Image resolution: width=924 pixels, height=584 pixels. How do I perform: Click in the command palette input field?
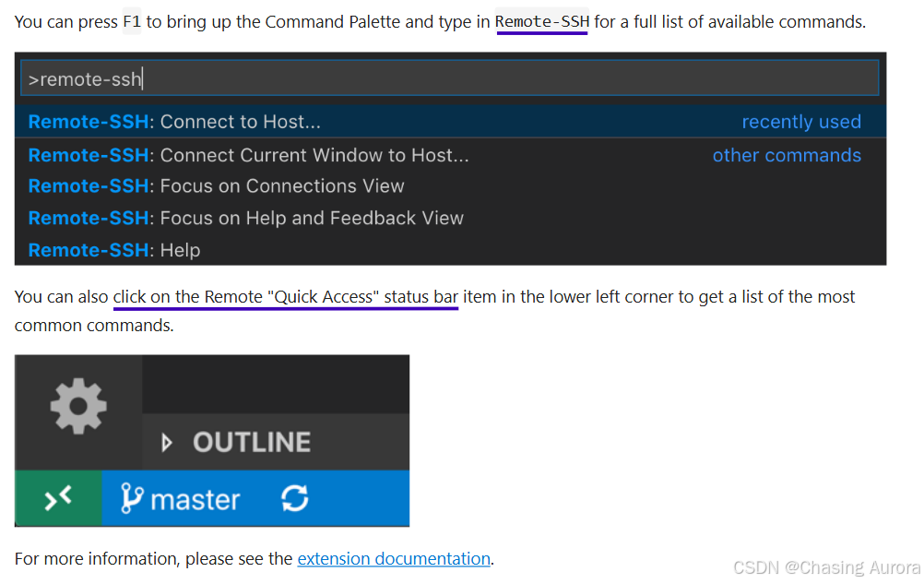click(450, 78)
